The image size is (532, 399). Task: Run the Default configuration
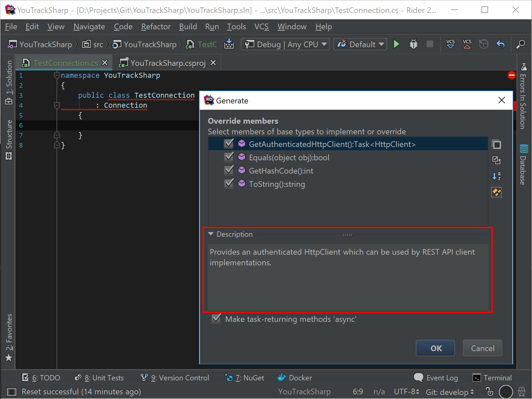click(396, 44)
